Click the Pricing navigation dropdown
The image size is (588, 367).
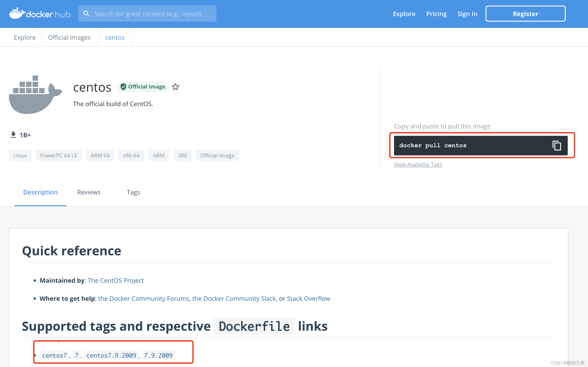pos(437,14)
